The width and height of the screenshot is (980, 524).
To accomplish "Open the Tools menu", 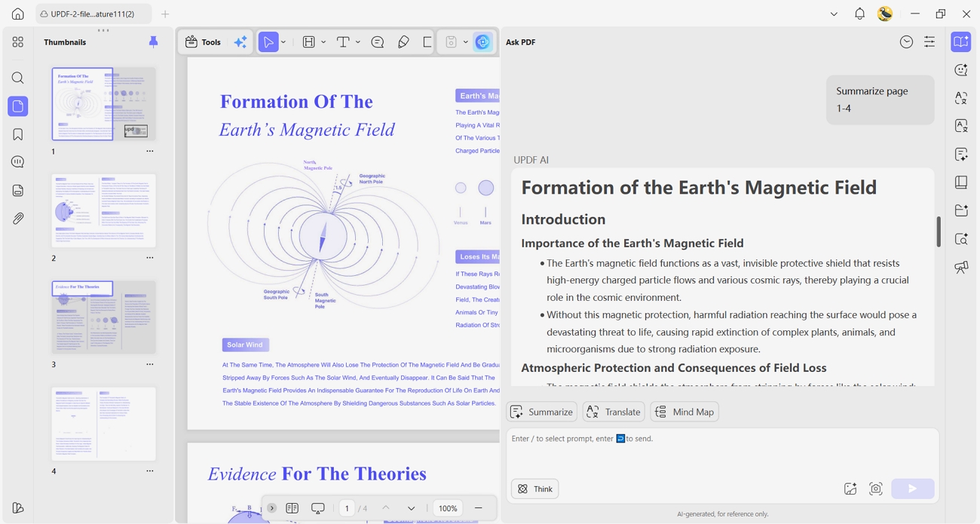I will click(x=204, y=42).
